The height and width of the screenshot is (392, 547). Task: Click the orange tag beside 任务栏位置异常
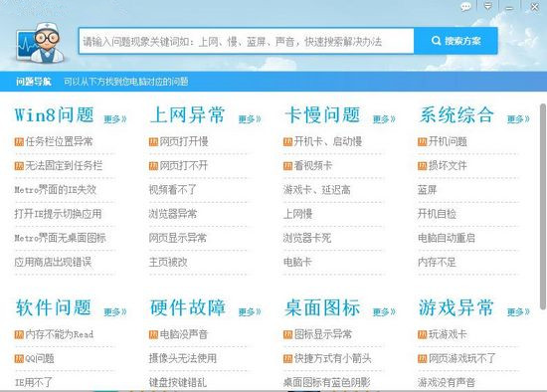pyautogui.click(x=19, y=141)
